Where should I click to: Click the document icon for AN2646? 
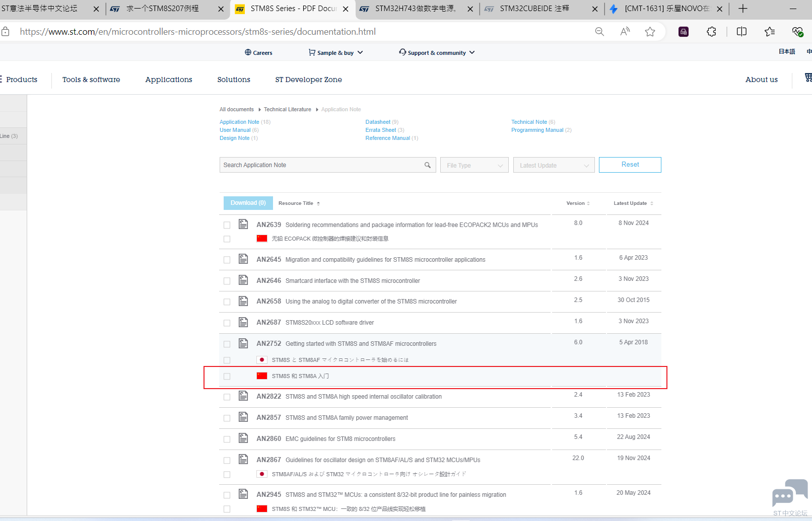pyautogui.click(x=243, y=280)
